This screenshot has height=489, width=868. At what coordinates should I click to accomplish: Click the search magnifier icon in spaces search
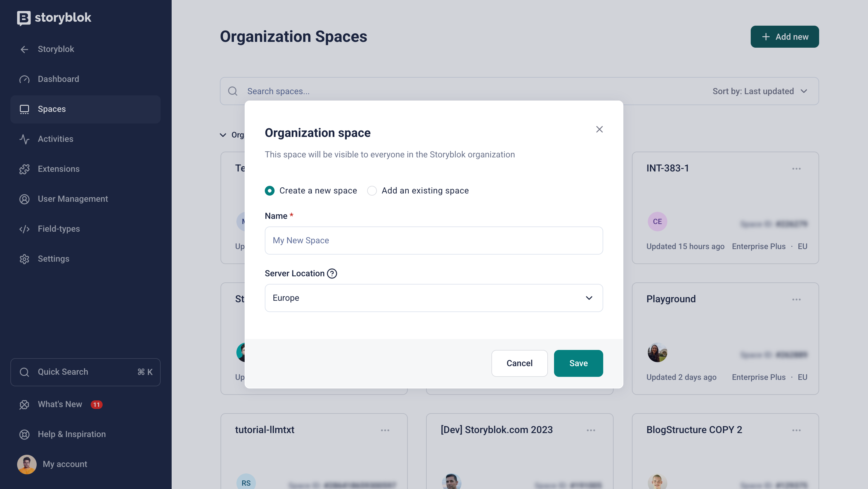[x=232, y=91]
